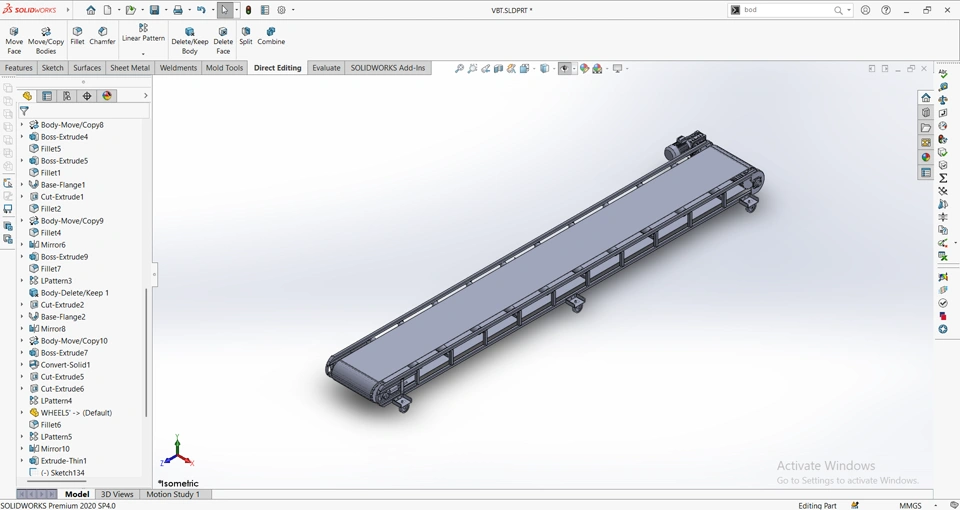
Task: Expand Base-Flange1 feature
Action: [x=22, y=184]
